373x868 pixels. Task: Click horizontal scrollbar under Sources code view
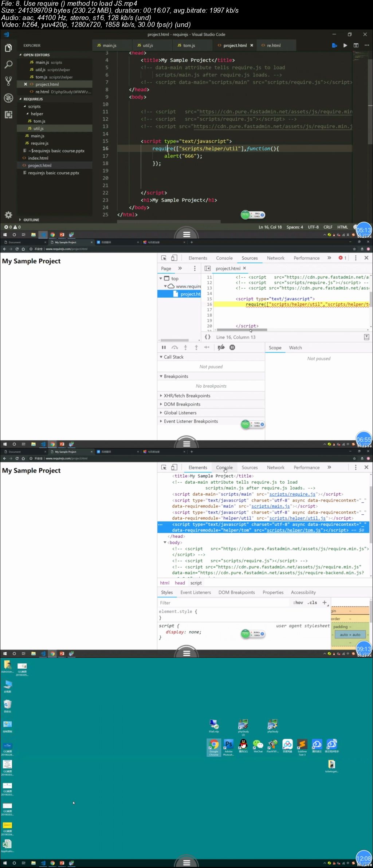pos(242,330)
